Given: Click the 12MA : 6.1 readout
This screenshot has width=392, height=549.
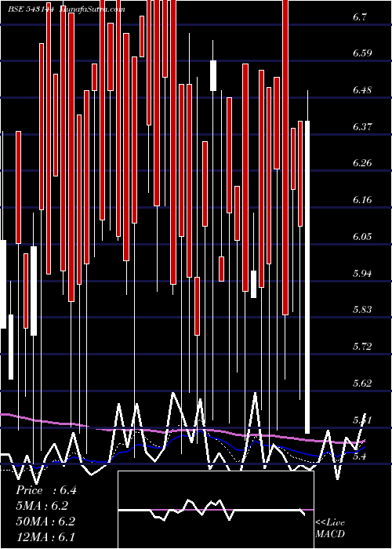Looking at the screenshot, I should 45,536.
